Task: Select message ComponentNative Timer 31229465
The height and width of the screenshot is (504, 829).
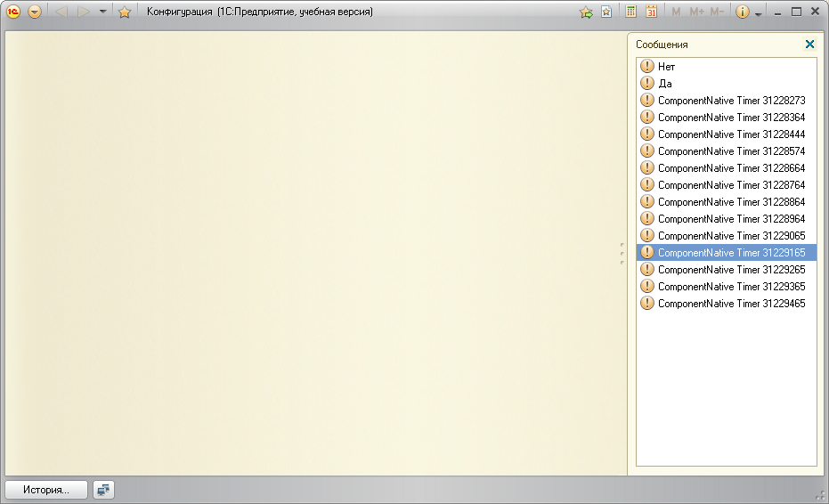Action: (x=727, y=304)
